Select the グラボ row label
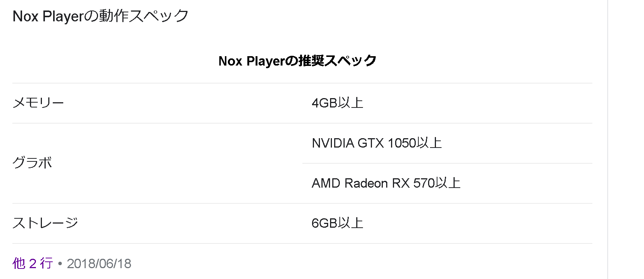Screen dimensions: 644x279 click(32, 163)
